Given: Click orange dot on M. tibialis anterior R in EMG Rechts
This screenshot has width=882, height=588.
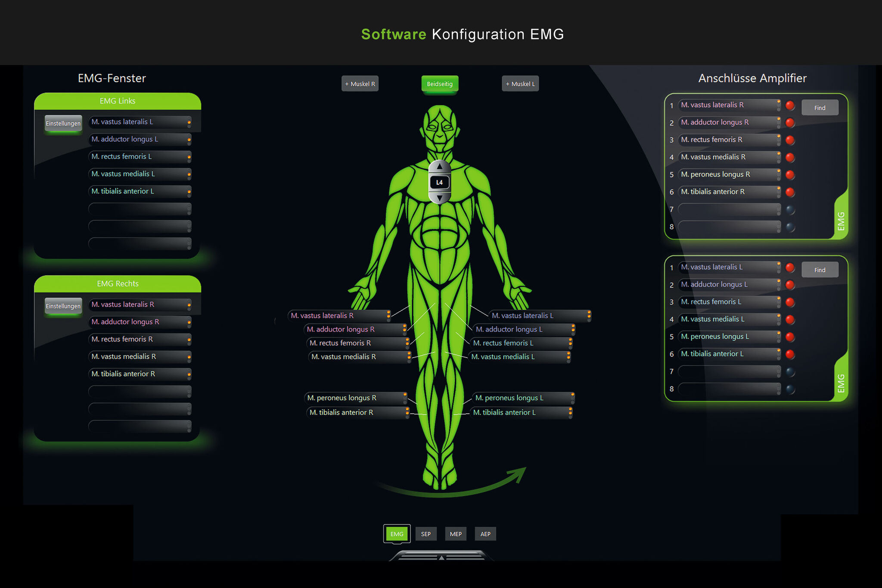Looking at the screenshot, I should (x=189, y=374).
